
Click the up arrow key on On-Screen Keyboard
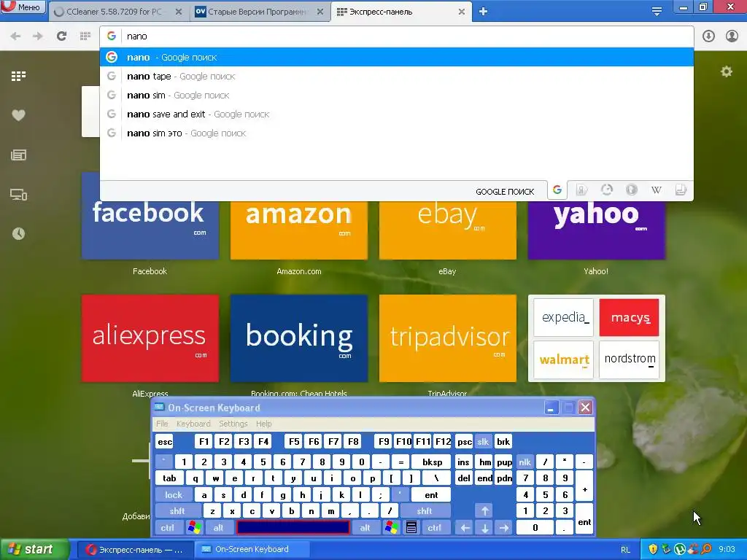(484, 511)
